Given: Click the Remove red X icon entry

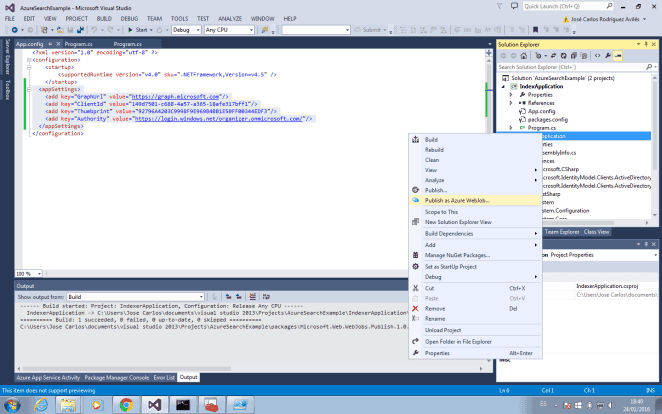Looking at the screenshot, I should pos(416,309).
